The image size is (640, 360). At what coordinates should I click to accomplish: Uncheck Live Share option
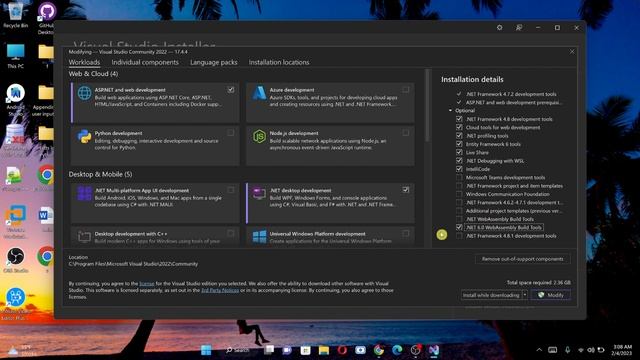tap(459, 152)
